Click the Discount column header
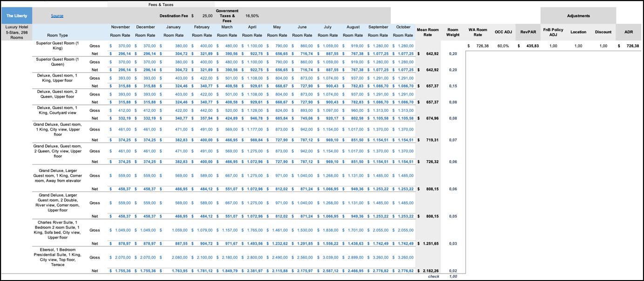This screenshot has height=281, width=644. pos(603,32)
